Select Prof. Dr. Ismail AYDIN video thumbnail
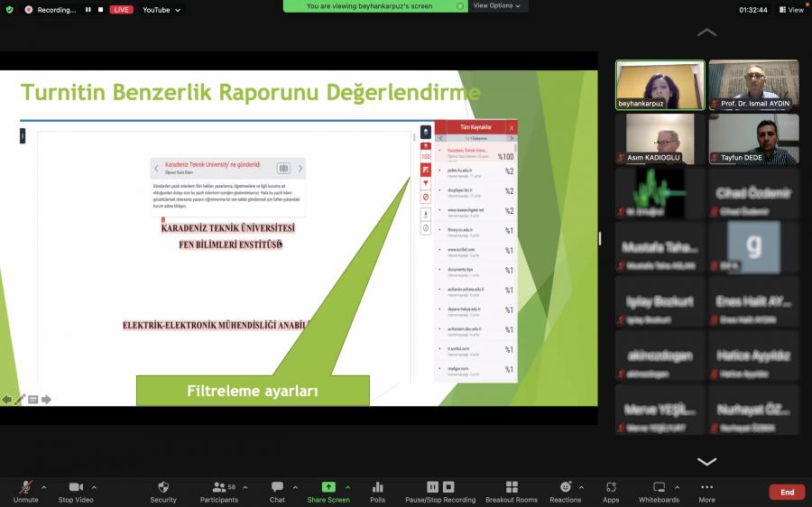 pyautogui.click(x=754, y=85)
